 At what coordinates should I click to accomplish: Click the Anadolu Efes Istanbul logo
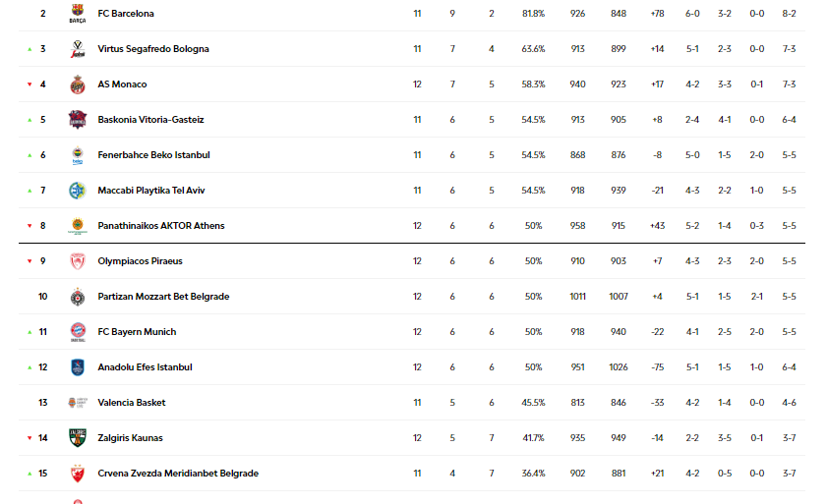pyautogui.click(x=78, y=367)
